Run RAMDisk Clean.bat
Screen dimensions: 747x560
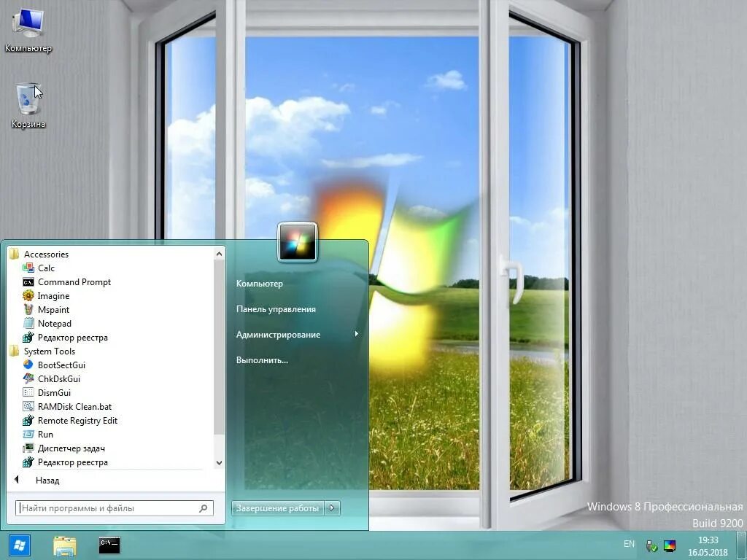[74, 406]
